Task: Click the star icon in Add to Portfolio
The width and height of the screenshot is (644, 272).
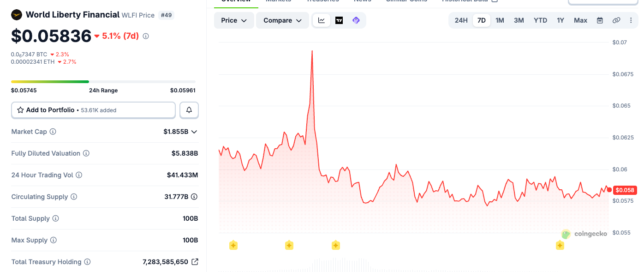Action: 20,110
